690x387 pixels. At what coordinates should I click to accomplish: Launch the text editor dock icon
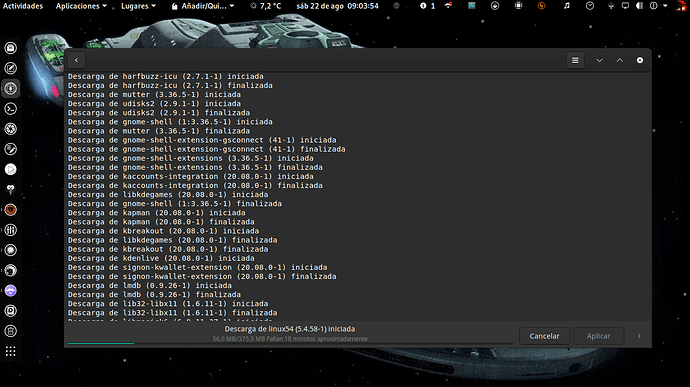click(11, 68)
